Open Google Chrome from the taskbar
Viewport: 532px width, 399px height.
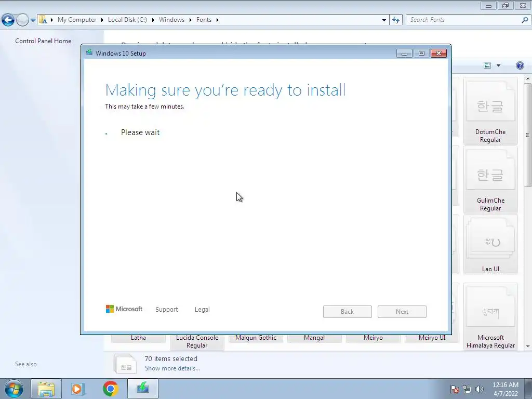click(111, 389)
